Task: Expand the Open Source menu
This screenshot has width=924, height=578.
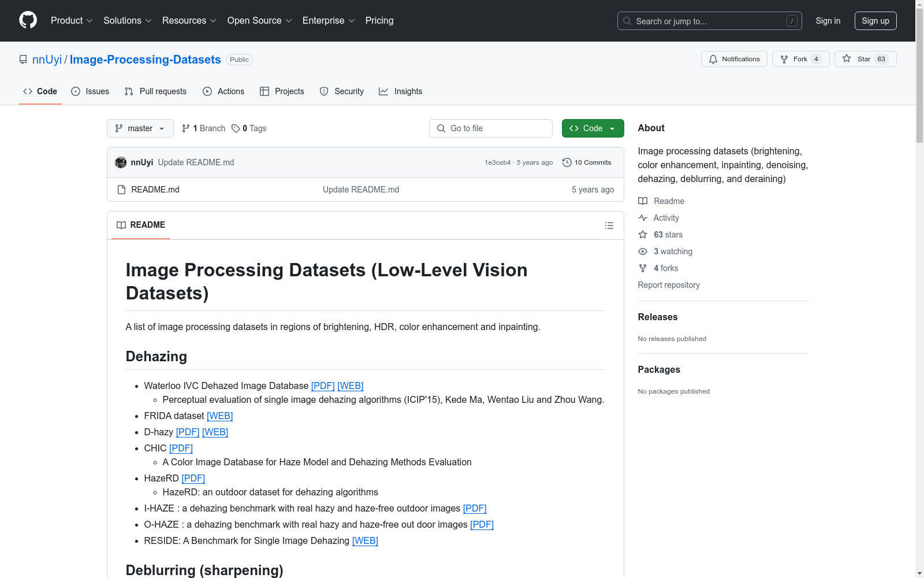Action: (260, 20)
